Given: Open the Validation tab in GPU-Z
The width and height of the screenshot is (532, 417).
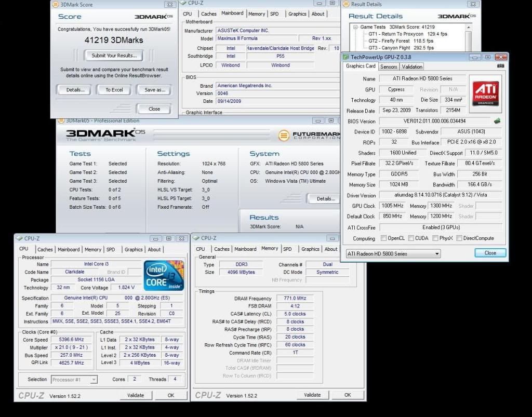Looking at the screenshot, I should tap(412, 67).
